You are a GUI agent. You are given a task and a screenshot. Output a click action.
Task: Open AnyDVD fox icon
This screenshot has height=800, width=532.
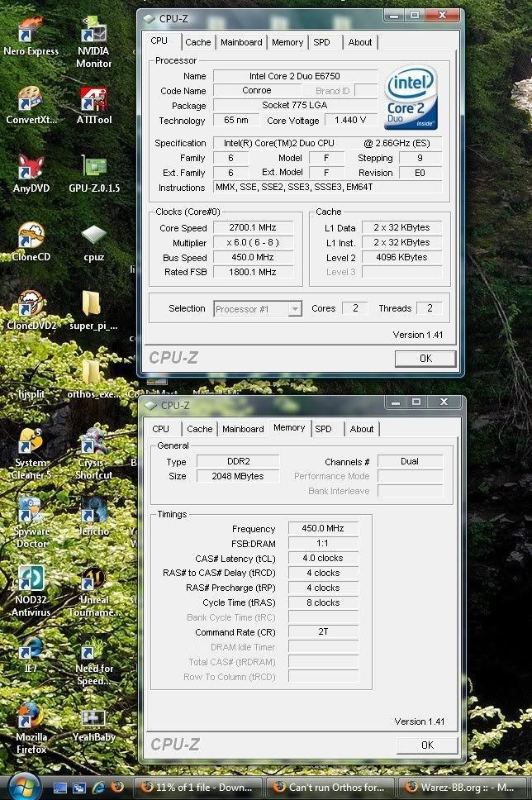31,174
